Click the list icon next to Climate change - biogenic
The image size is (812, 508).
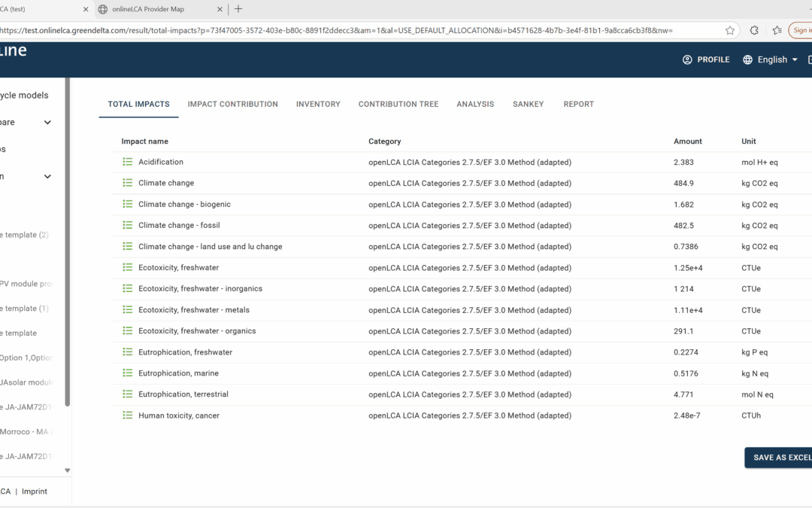(x=128, y=204)
